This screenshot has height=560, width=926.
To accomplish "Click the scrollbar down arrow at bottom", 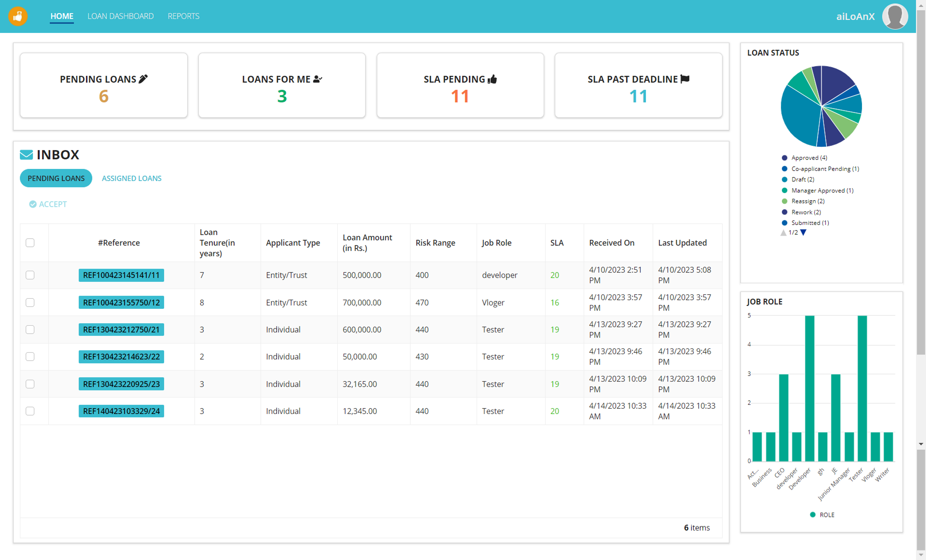I will (x=921, y=555).
